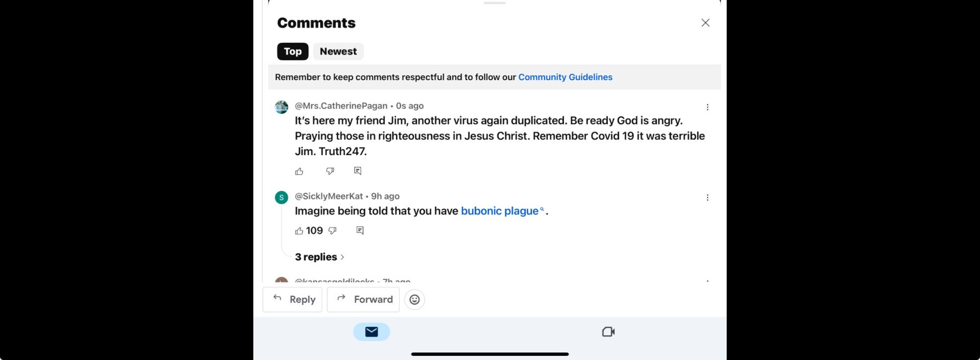Switch to Newest comments sorting

coord(338,52)
